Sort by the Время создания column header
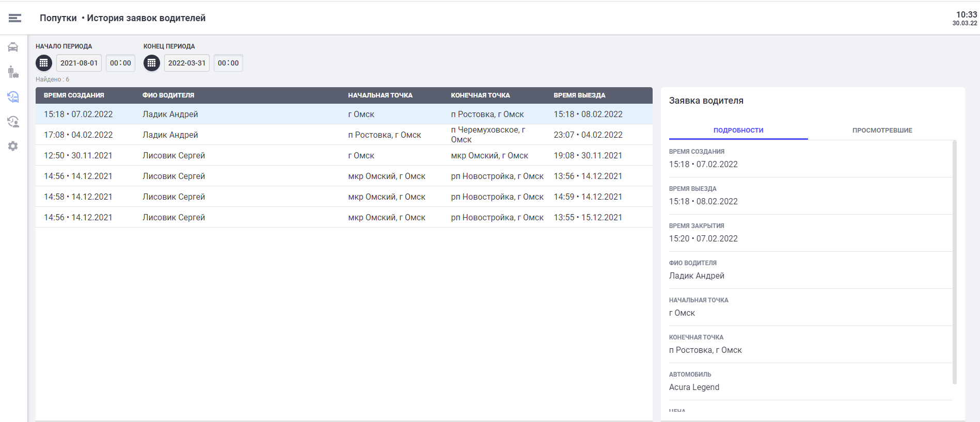 tap(74, 95)
